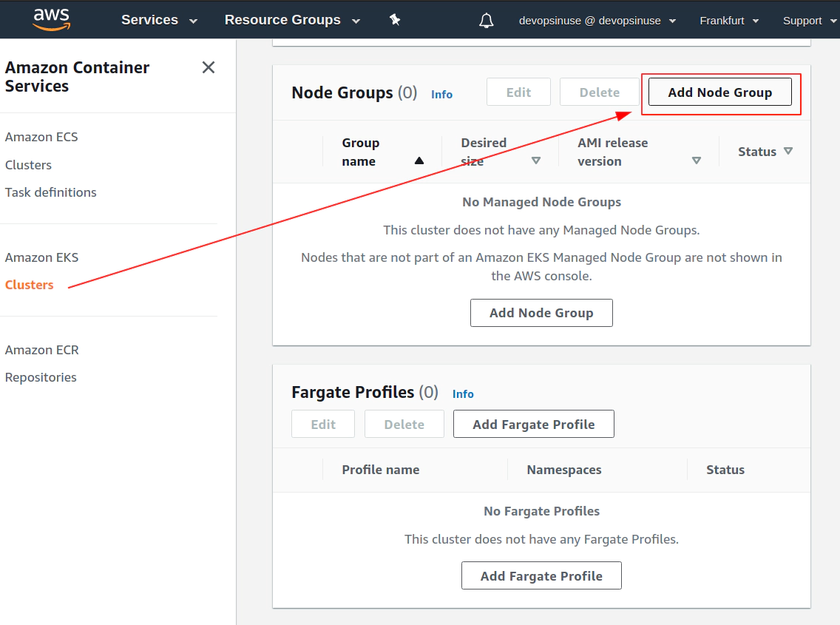
Task: Click the Amazon ECS sidebar heading
Action: point(41,138)
